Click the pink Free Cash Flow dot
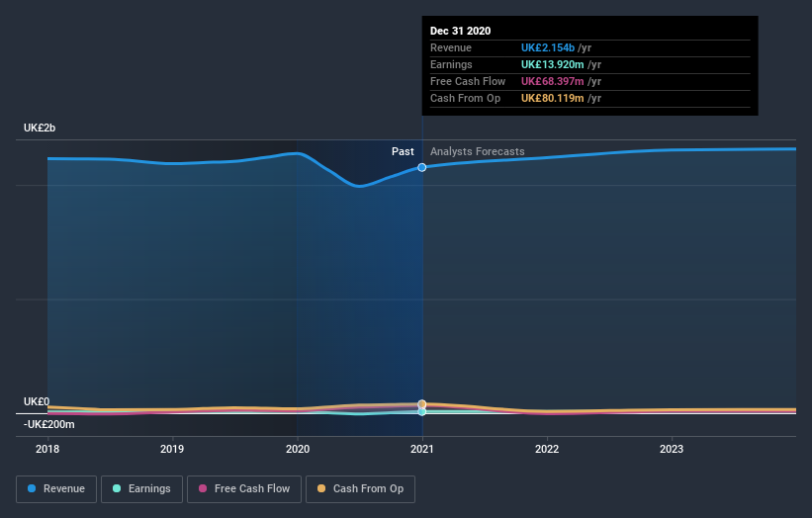Viewport: 812px width, 518px height. pos(203,488)
